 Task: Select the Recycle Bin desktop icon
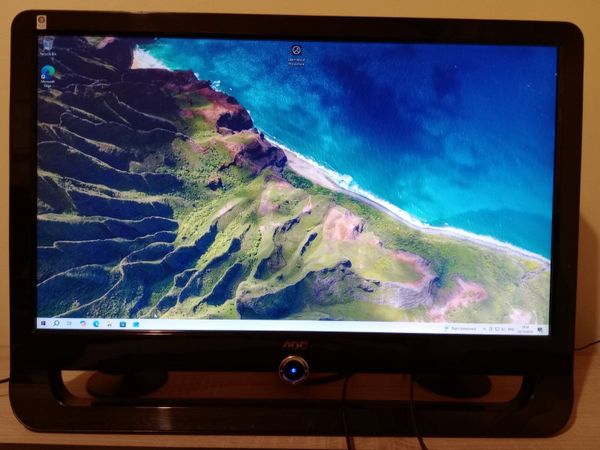coord(48,45)
